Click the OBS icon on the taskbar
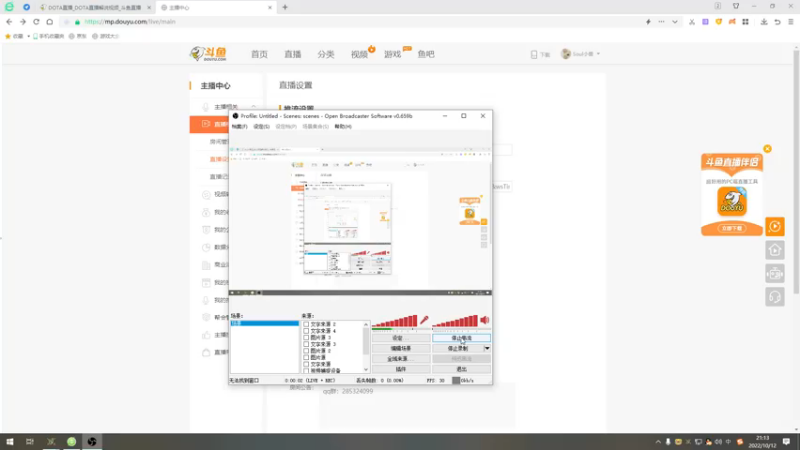 tap(92, 442)
